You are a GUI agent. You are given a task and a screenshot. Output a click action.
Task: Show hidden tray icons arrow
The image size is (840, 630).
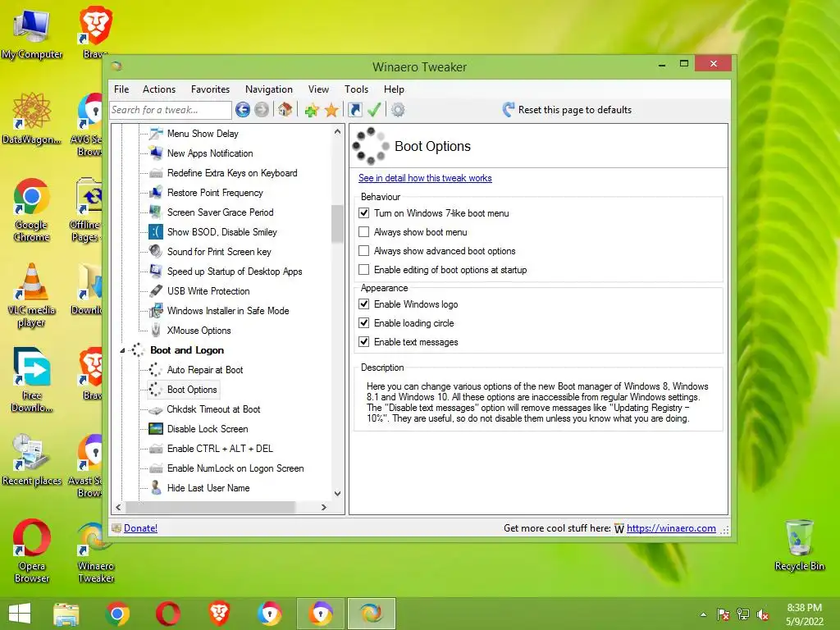click(703, 615)
